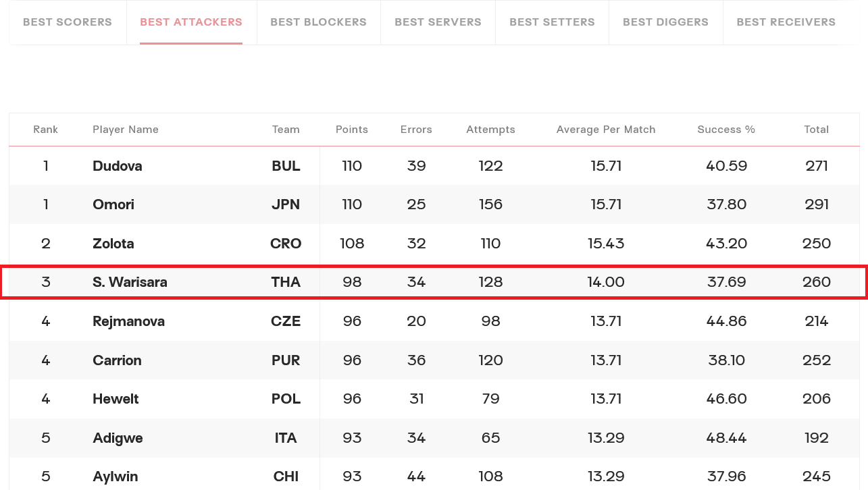Select the Best Attackers tab
The image size is (868, 490).
click(191, 22)
